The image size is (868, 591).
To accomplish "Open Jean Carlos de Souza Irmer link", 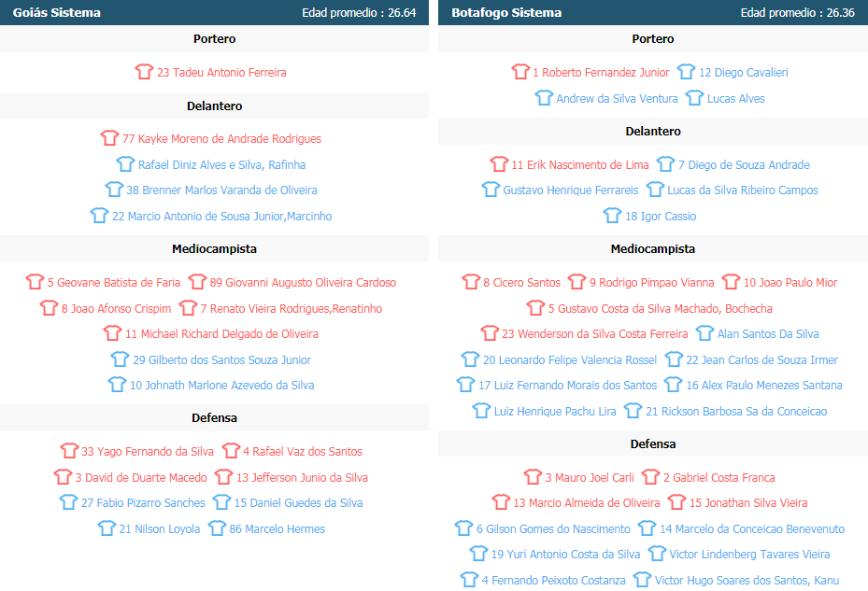I will (761, 359).
